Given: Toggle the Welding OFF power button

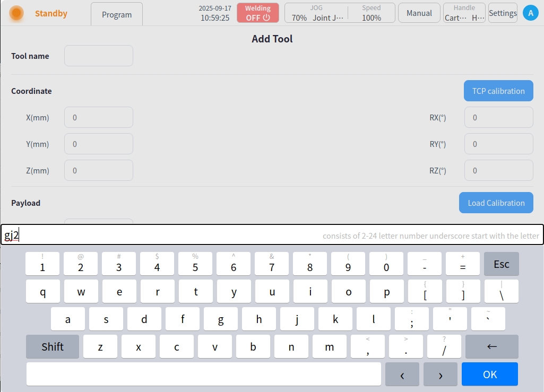Looking at the screenshot, I should pyautogui.click(x=258, y=13).
